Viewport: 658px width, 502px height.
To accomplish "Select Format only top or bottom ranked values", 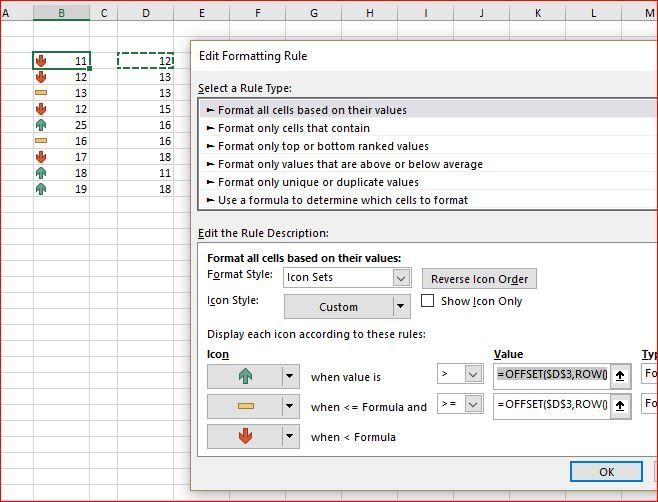I will coord(428,146).
